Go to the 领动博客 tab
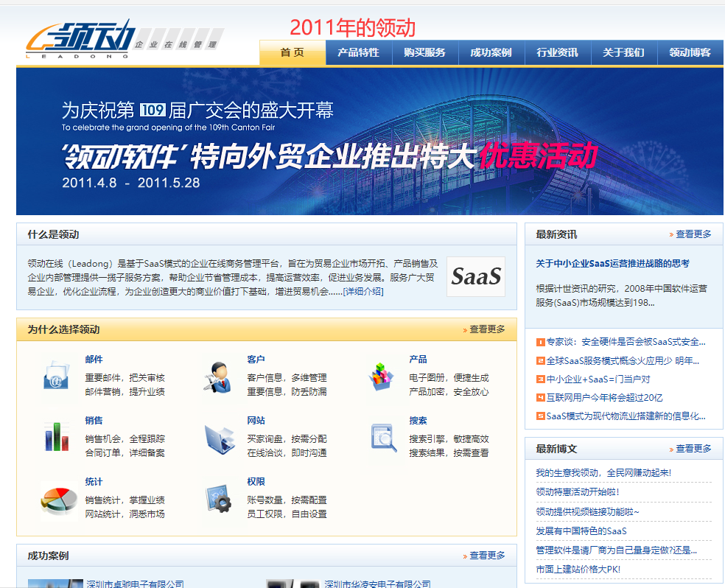 pyautogui.click(x=690, y=52)
